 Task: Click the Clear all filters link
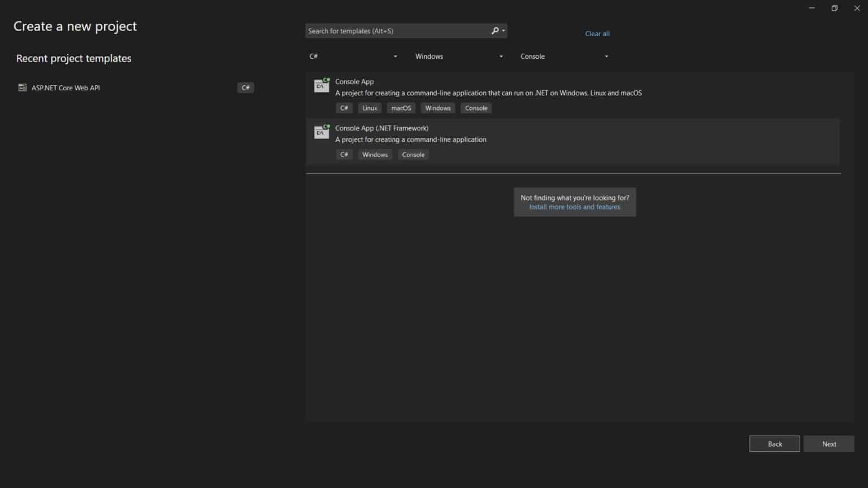[597, 34]
